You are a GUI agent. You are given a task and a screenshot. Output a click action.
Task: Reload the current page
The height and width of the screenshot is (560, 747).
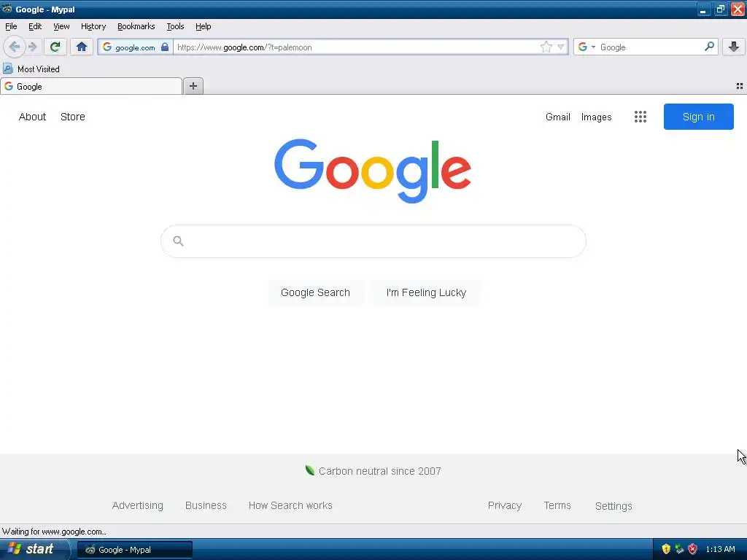pos(55,47)
